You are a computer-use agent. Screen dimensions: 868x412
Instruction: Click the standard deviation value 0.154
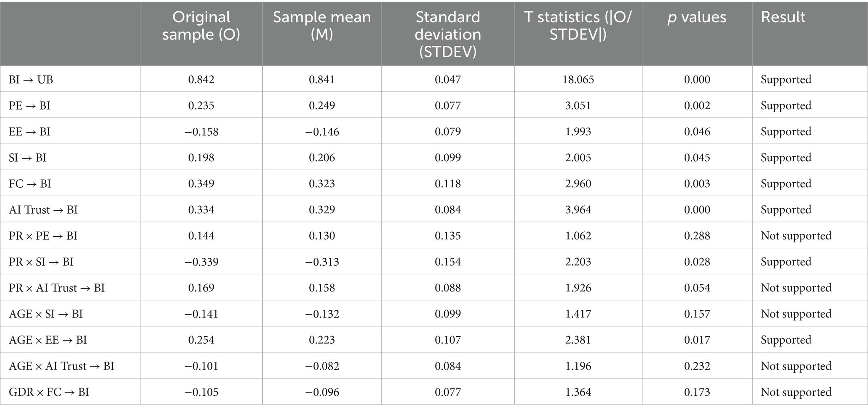(x=448, y=262)
